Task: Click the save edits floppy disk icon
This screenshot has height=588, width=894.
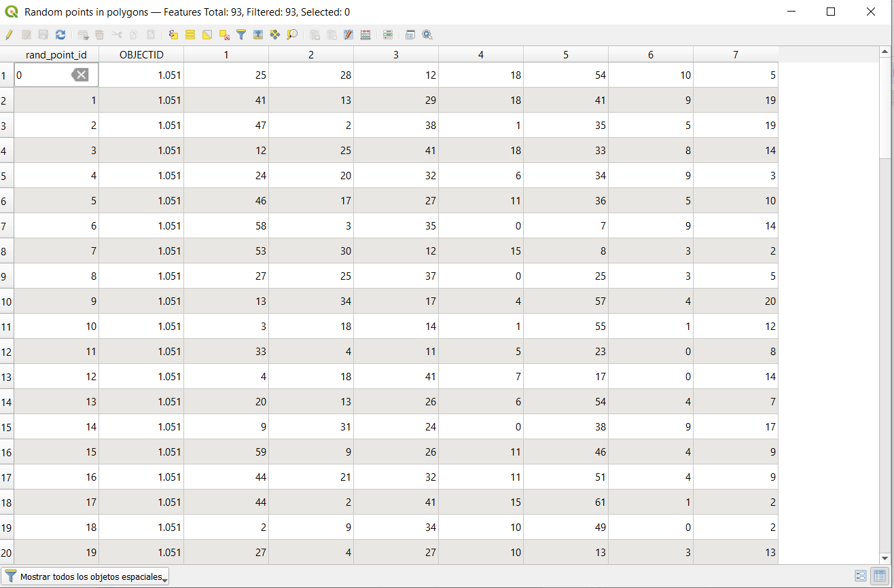Action: coord(43,35)
